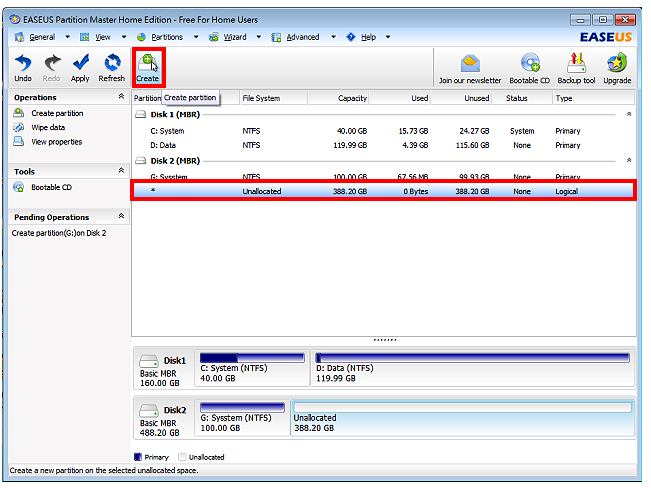This screenshot has height=488, width=651.
Task: Collapse the Tools panel chevron
Action: (x=121, y=170)
